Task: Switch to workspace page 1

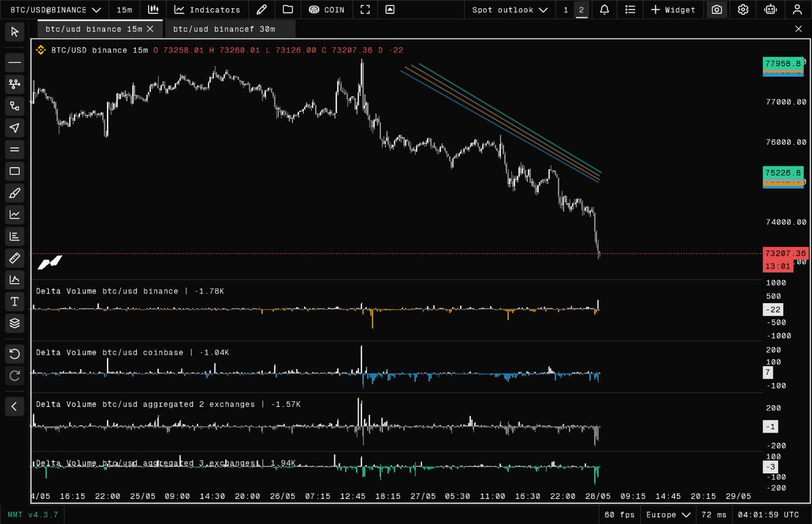Action: 566,9
